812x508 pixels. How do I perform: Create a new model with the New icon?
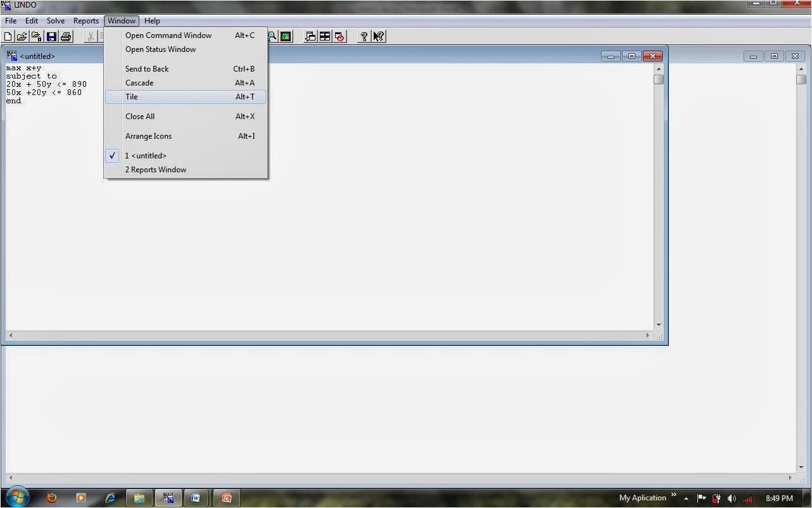[x=8, y=36]
